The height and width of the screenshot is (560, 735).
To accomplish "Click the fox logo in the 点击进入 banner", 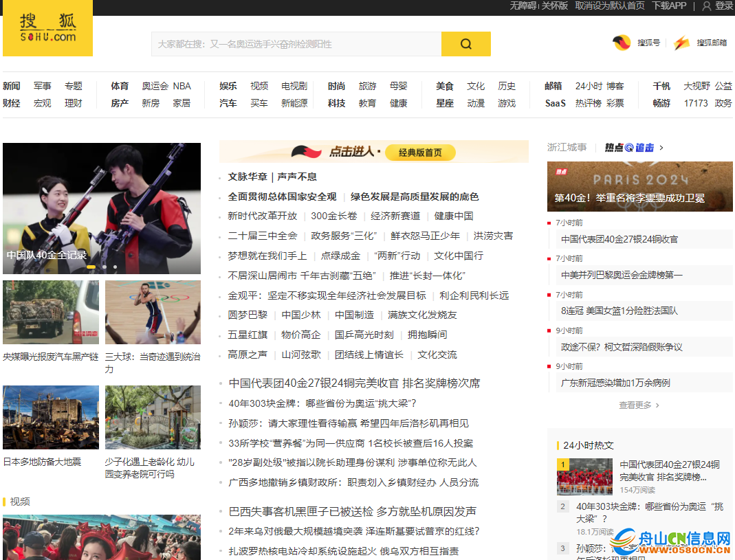I will pos(306,152).
